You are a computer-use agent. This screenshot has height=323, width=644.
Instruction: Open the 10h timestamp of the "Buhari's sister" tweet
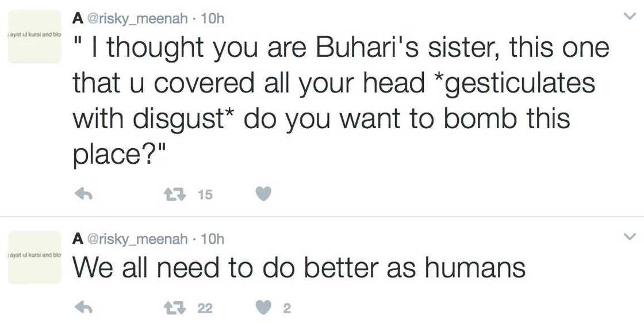[x=214, y=19]
